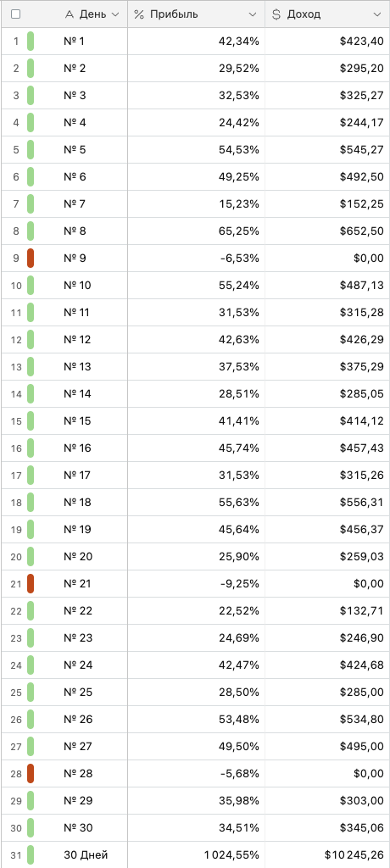Click the Доход column header label
This screenshot has width=390, height=868.
coord(304,14)
